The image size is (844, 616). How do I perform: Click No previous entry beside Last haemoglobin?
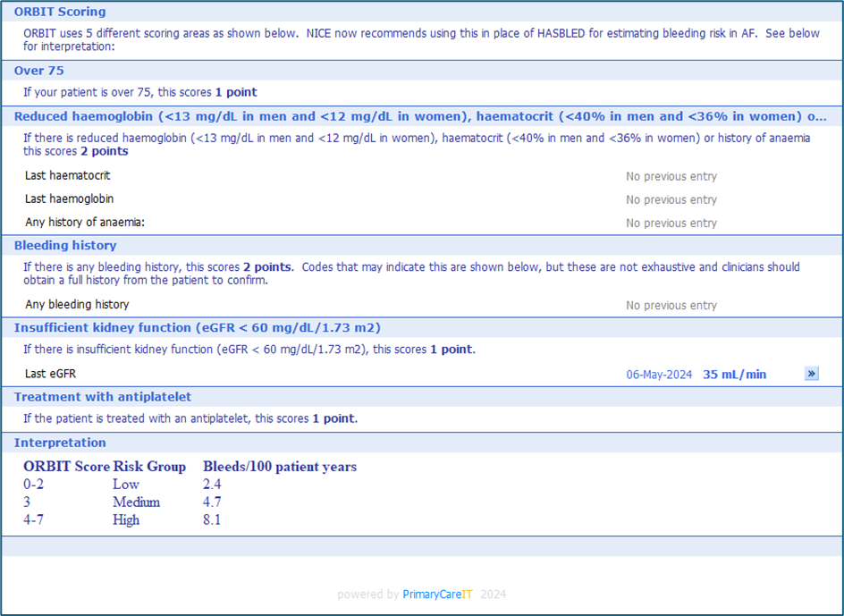pyautogui.click(x=671, y=200)
